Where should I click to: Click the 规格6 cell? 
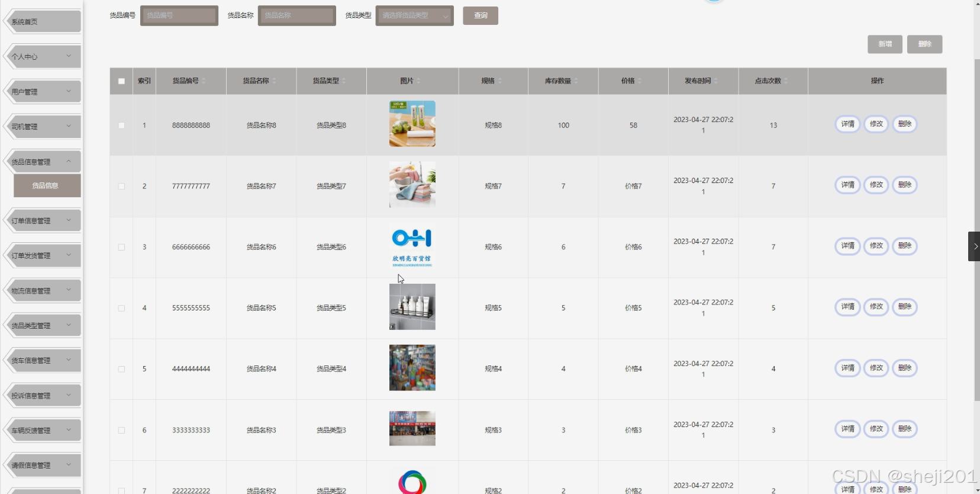pyautogui.click(x=494, y=248)
